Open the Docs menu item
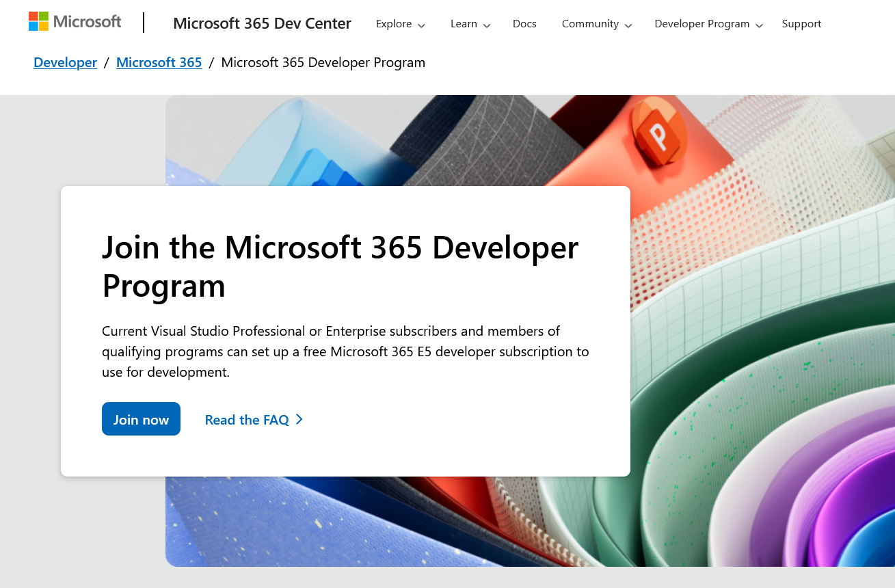This screenshot has height=588, width=895. point(524,24)
